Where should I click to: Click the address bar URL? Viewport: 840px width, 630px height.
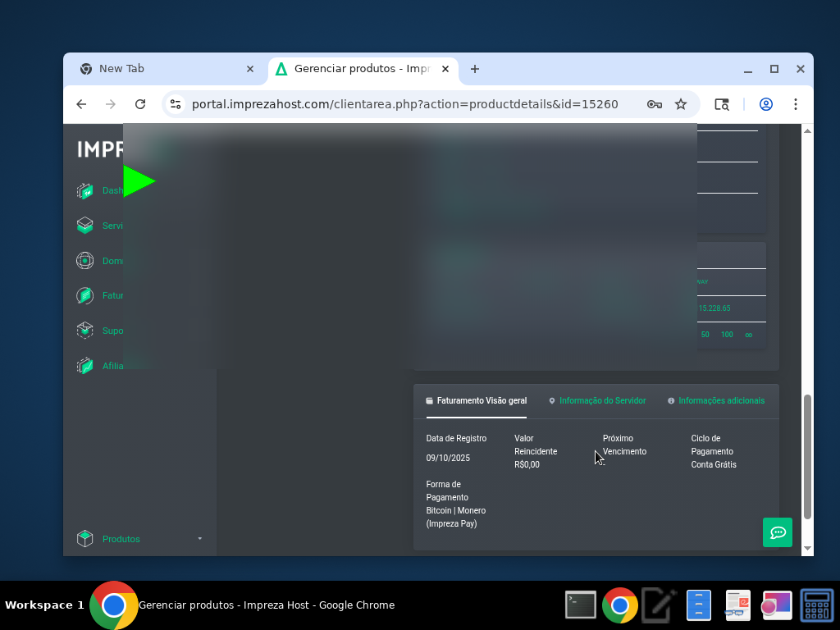pyautogui.click(x=405, y=104)
